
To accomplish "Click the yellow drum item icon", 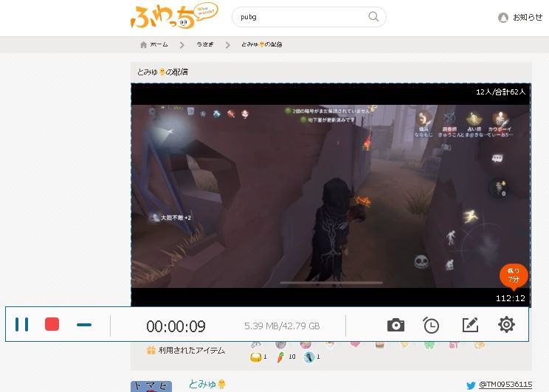I will click(x=256, y=357).
